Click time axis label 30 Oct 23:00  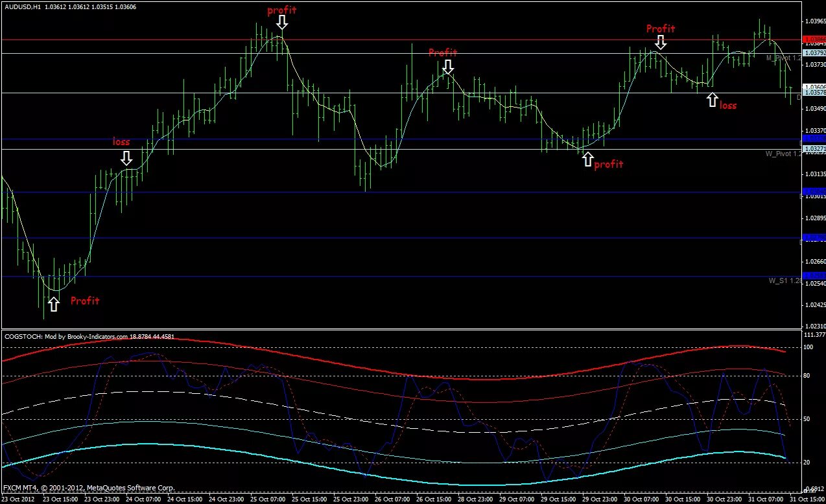coord(725,499)
